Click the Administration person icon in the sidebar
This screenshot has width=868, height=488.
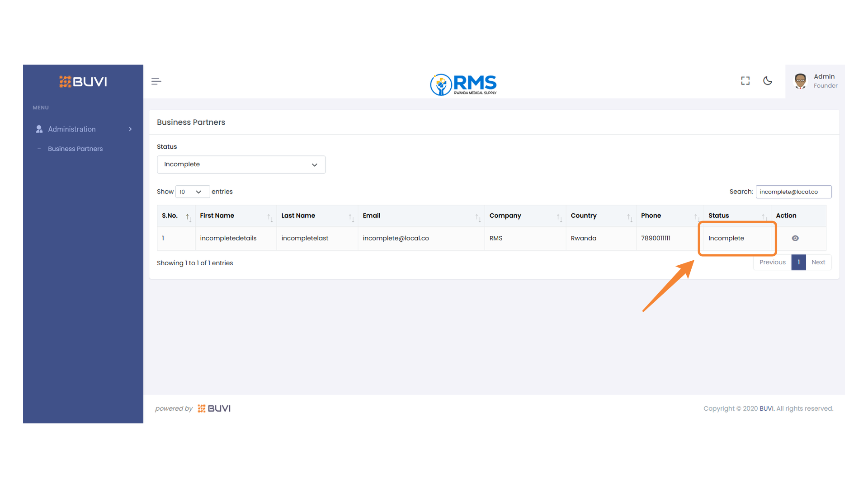point(39,129)
